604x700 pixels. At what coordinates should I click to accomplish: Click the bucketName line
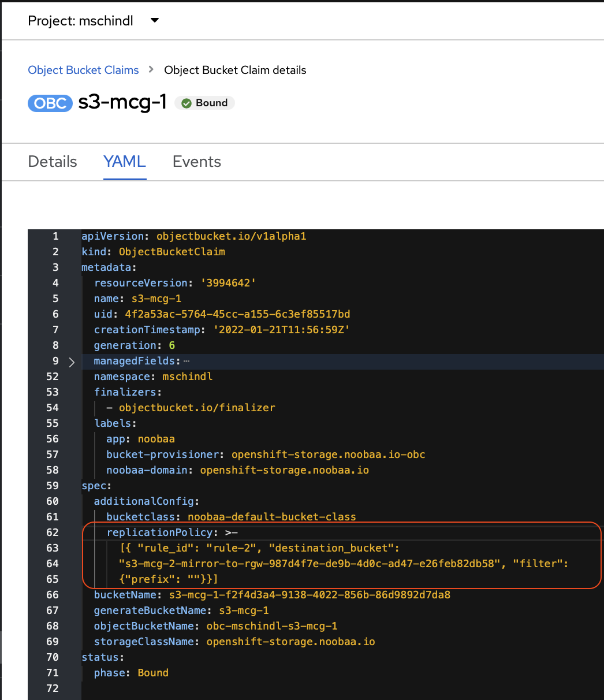tap(272, 595)
